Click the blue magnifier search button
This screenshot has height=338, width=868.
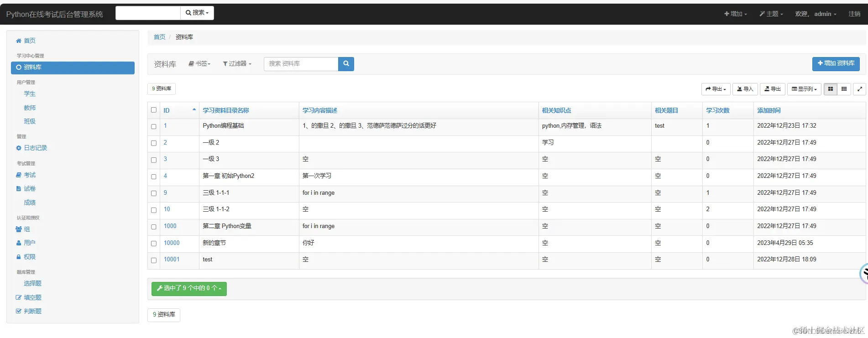point(346,64)
